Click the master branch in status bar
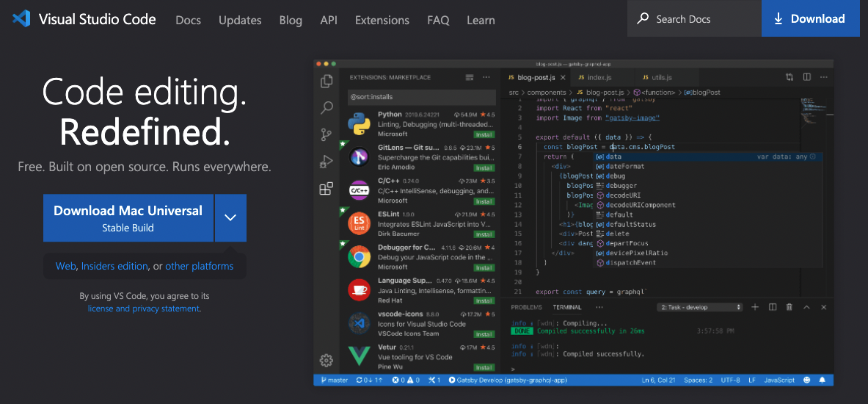Screen dimensions: 868x404 coord(334,380)
